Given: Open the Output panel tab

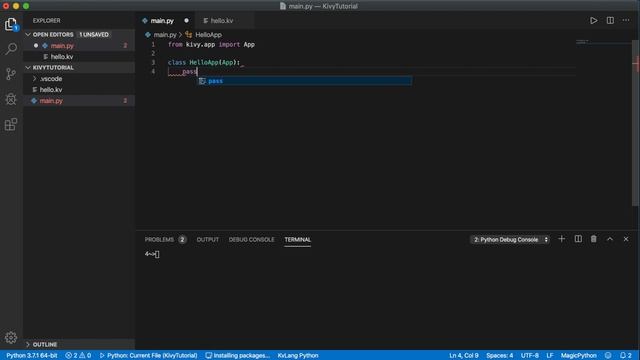Looking at the screenshot, I should pos(208,240).
